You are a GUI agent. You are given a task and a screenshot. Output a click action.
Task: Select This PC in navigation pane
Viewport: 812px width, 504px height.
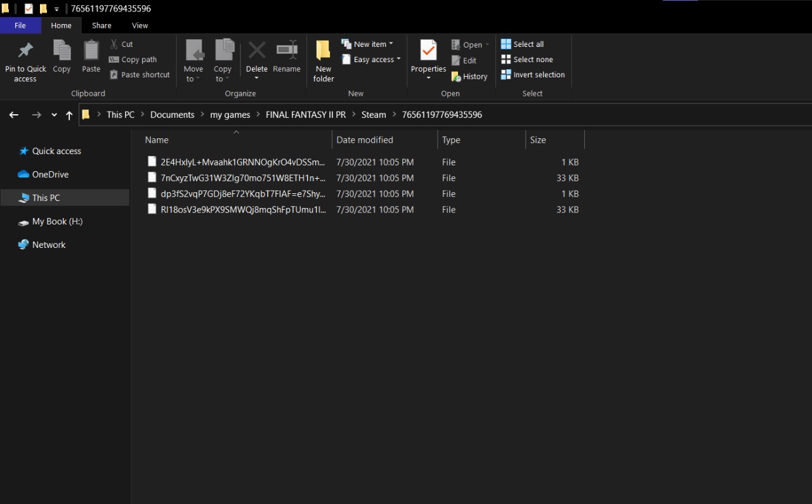46,198
